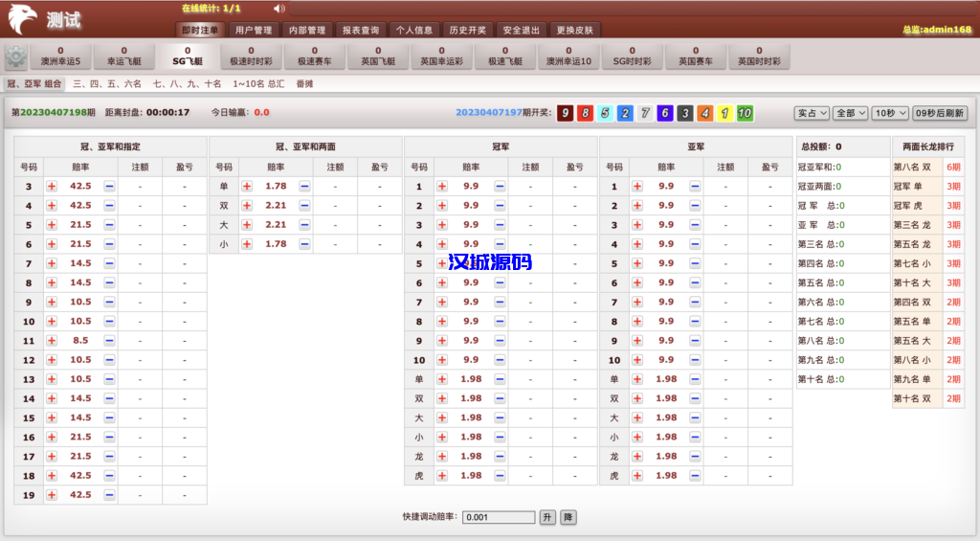The image size is (980, 541).
Task: Click the 升 raise odds button
Action: click(546, 517)
